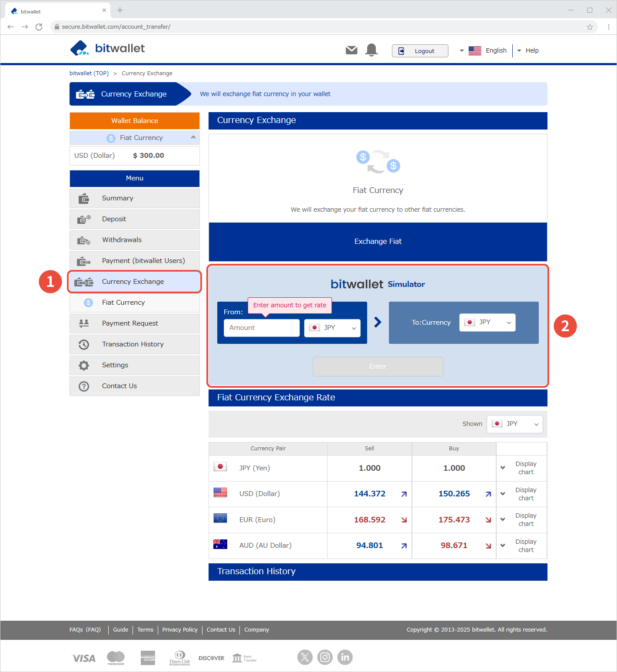The width and height of the screenshot is (617, 672).
Task: Click the Payment Request people icon
Action: pos(84,323)
